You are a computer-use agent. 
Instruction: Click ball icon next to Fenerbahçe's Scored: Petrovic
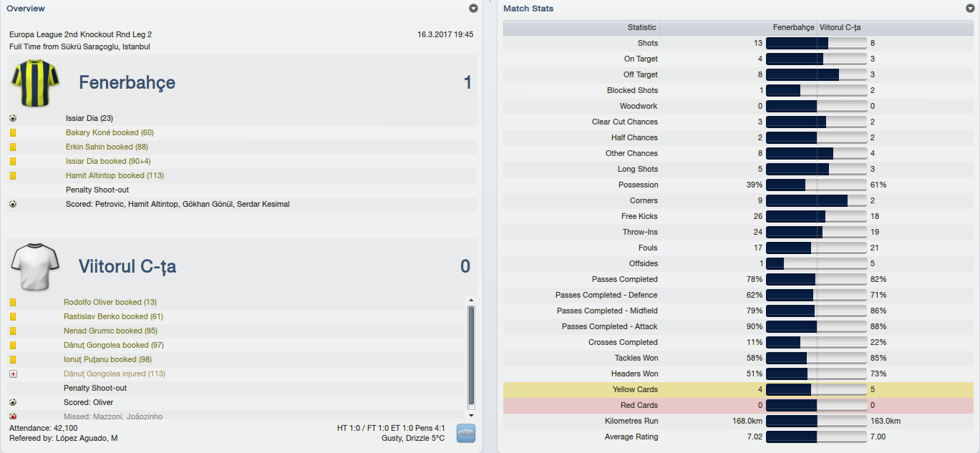(x=13, y=204)
